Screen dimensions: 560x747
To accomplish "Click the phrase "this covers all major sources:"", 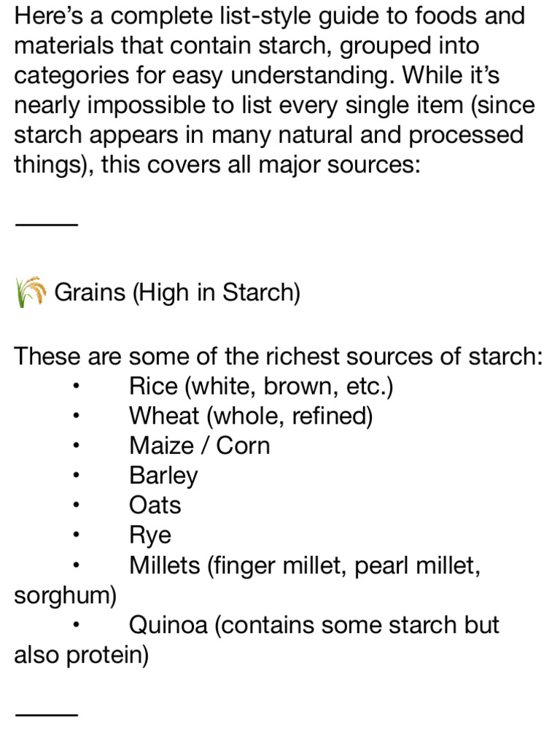I will pos(261,165).
